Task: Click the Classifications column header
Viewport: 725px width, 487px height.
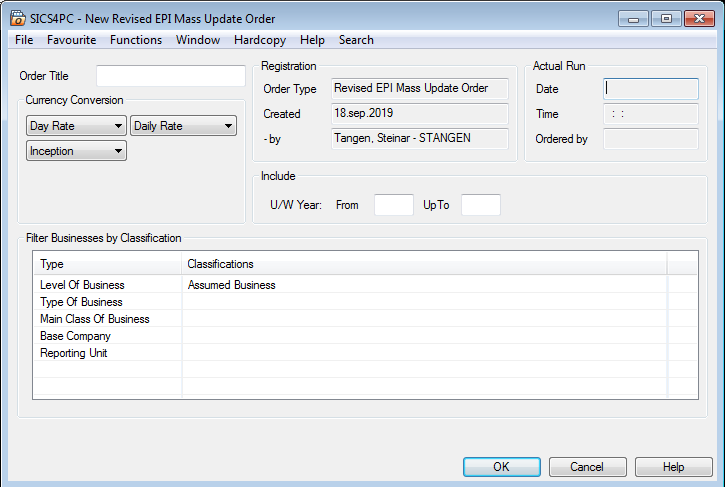Action: (424, 264)
